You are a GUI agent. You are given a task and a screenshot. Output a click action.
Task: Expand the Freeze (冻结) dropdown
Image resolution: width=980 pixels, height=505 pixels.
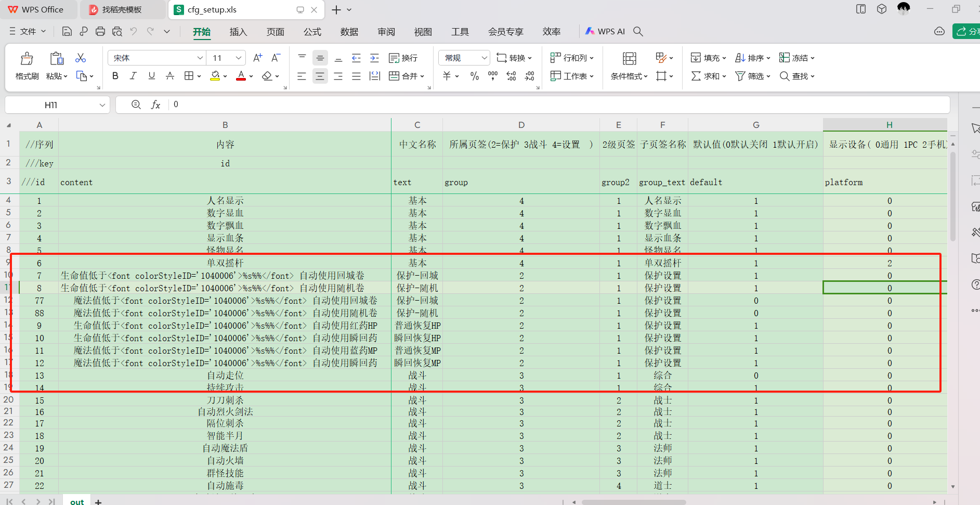pos(812,58)
